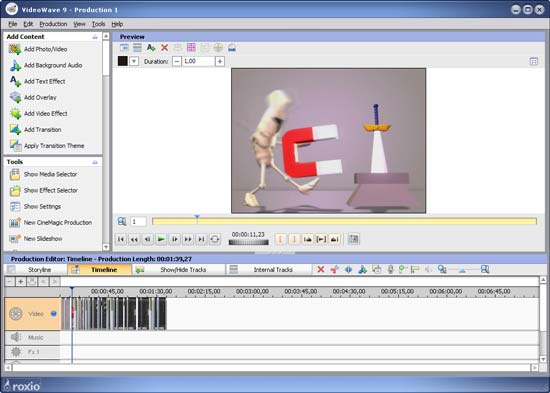Click Add Transition in the sidebar
Screen dimensions: 550x393
[x=42, y=130]
